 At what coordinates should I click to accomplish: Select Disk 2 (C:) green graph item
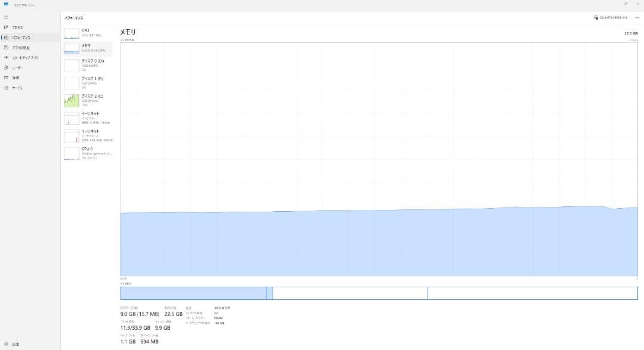[87, 100]
